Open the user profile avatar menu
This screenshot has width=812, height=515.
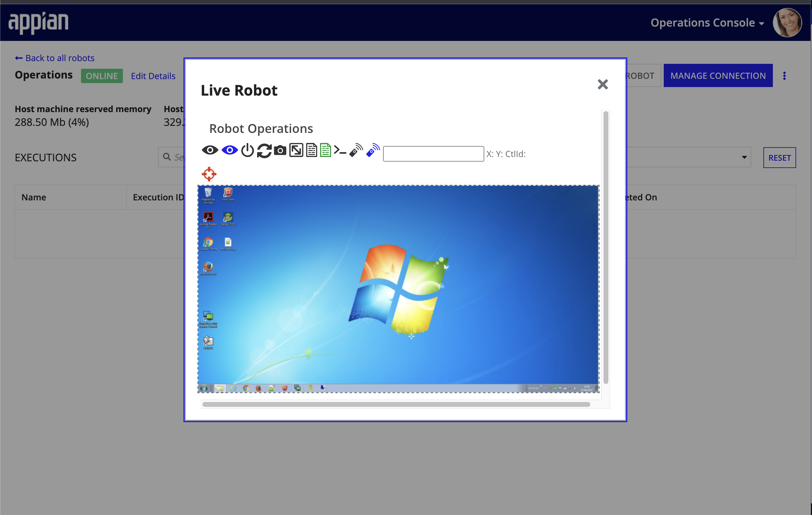787,23
